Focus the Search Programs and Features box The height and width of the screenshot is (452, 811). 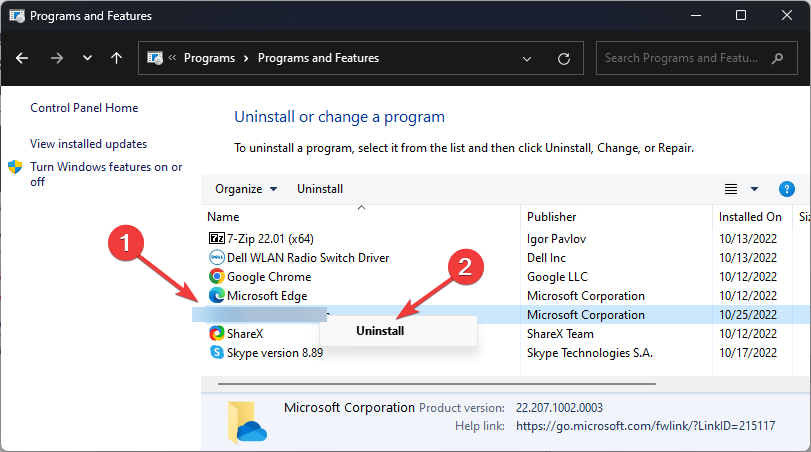point(697,58)
